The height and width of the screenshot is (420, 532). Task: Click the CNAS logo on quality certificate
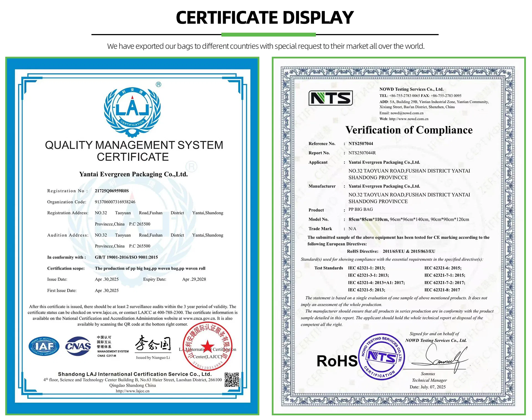click(78, 346)
